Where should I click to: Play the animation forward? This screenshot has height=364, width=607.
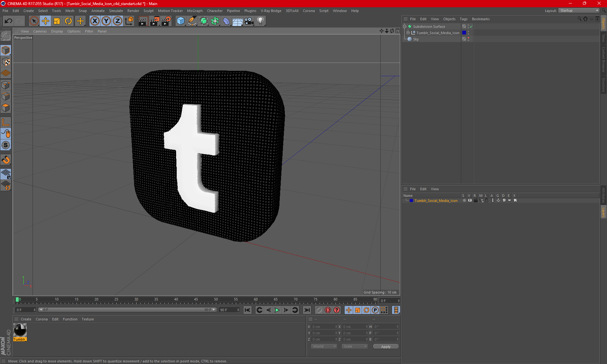point(277,310)
